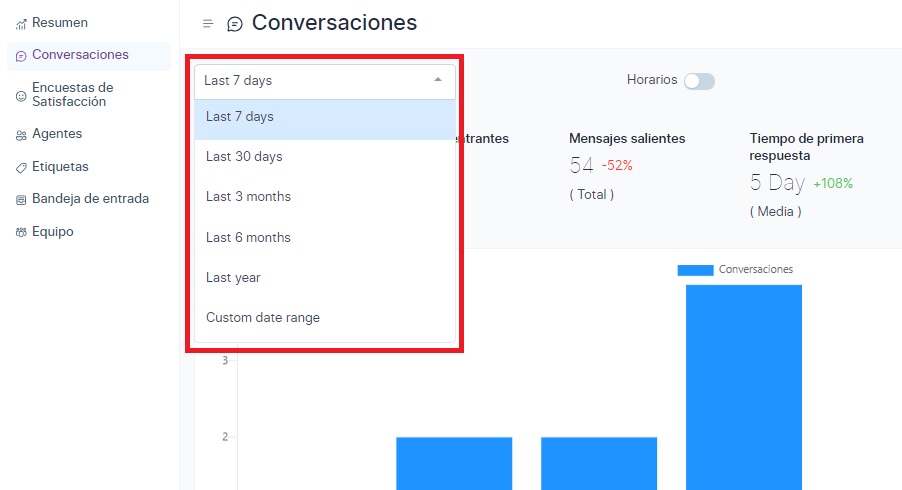Click the Mensajes salientes metric card
The image size is (902, 490).
coord(627,165)
